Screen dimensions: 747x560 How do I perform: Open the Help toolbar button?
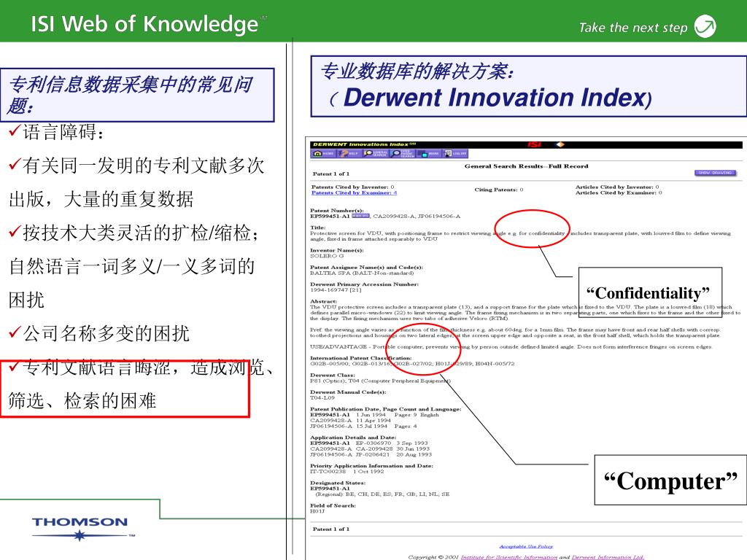point(349,153)
